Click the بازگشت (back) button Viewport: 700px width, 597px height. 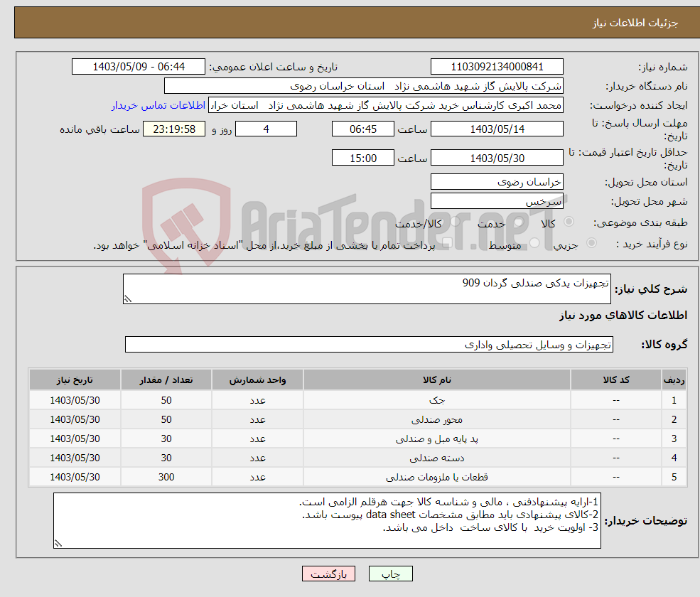(x=328, y=574)
